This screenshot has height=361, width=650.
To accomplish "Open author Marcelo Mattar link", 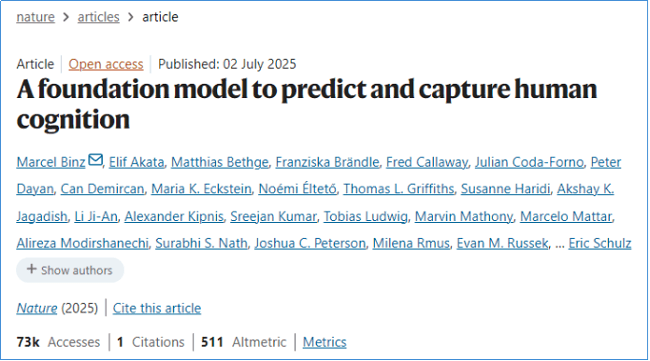I will tap(566, 216).
